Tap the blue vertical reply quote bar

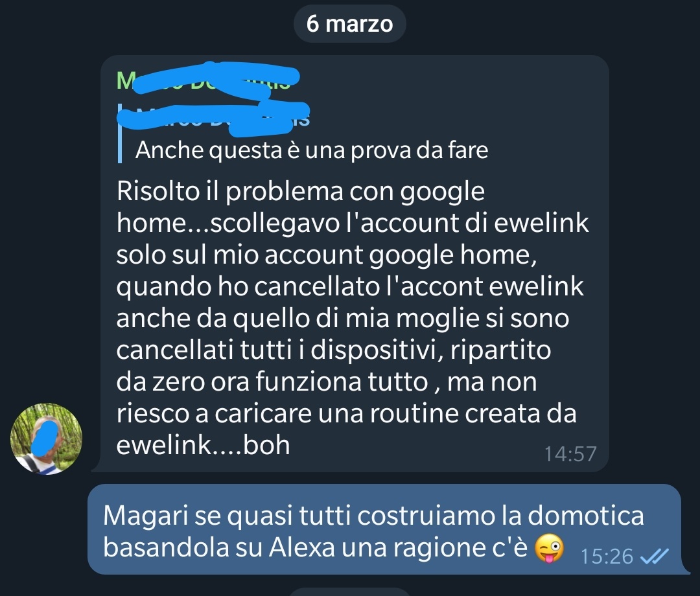(x=120, y=133)
